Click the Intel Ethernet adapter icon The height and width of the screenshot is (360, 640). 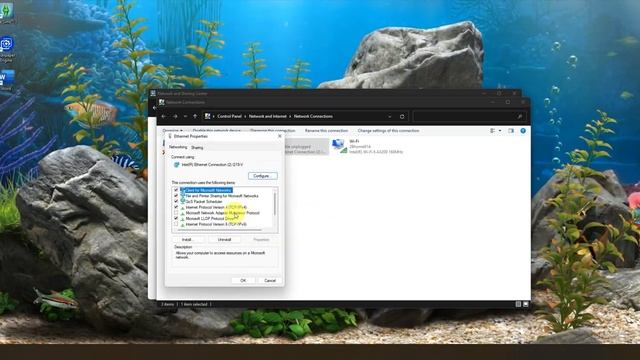(176, 165)
